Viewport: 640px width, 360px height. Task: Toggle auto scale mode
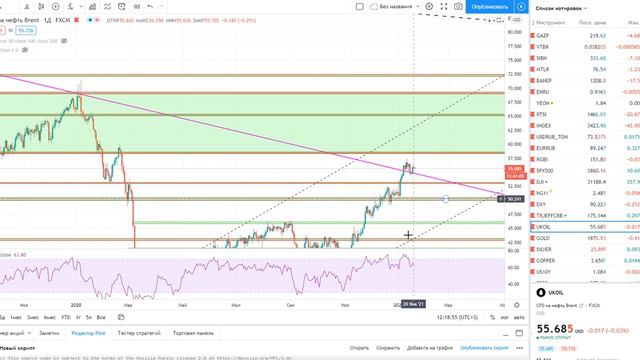tap(519, 317)
